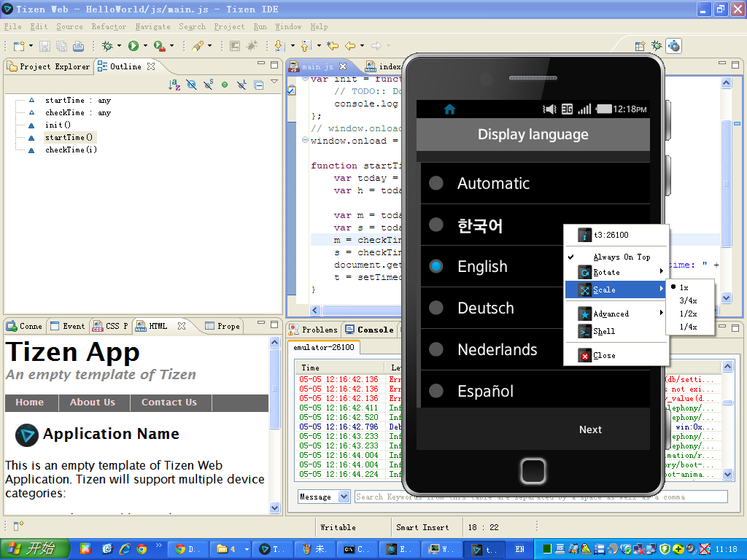747x560 pixels.
Task: Click the New wizard toolbar icon
Action: [x=19, y=46]
